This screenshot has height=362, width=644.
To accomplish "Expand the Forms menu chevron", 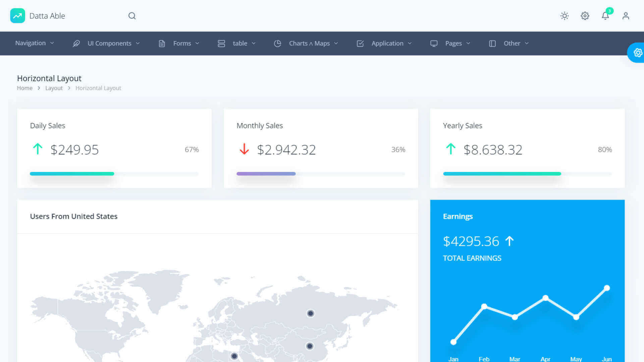I will click(x=197, y=44).
